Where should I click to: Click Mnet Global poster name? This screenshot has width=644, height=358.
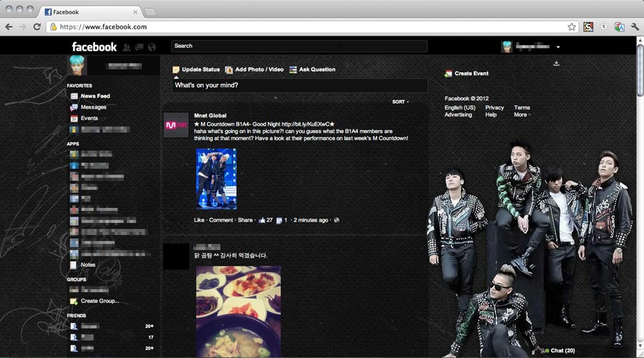[x=210, y=116]
